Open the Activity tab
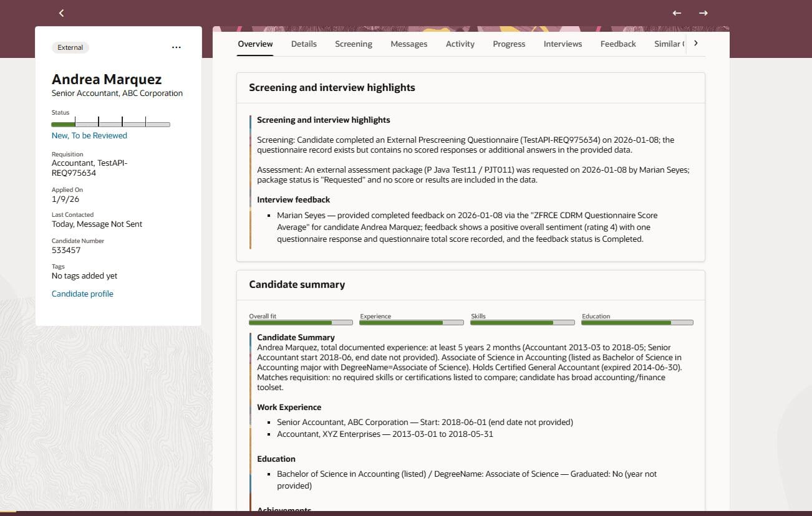 (460, 44)
